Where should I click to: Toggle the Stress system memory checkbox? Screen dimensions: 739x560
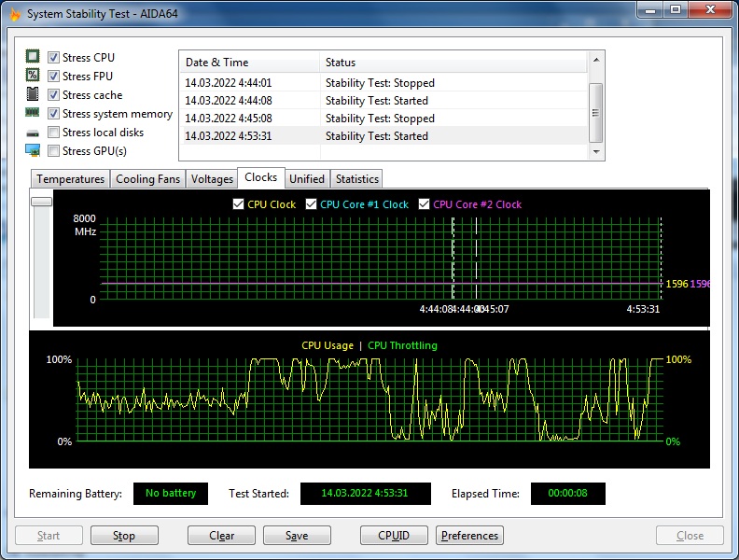point(54,114)
